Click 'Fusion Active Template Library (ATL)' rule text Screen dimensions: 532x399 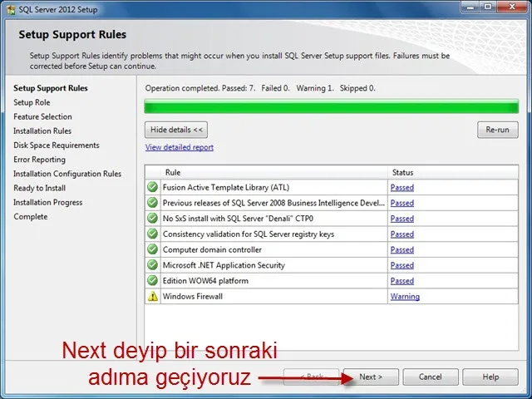pyautogui.click(x=226, y=187)
